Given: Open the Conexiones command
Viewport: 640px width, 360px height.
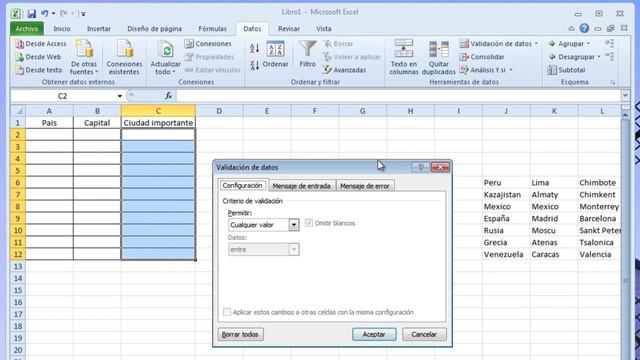Looking at the screenshot, I should click(x=208, y=44).
